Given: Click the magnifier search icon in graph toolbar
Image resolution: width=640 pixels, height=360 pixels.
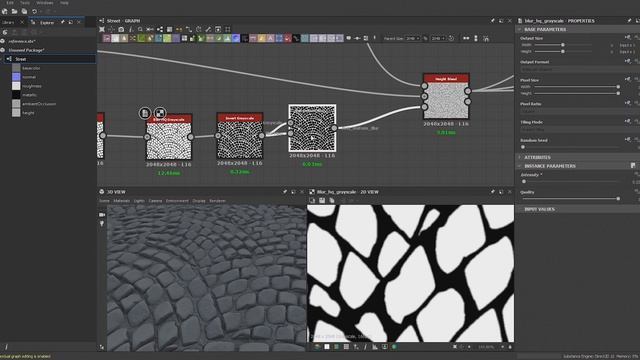Looking at the screenshot, I should point(140,29).
